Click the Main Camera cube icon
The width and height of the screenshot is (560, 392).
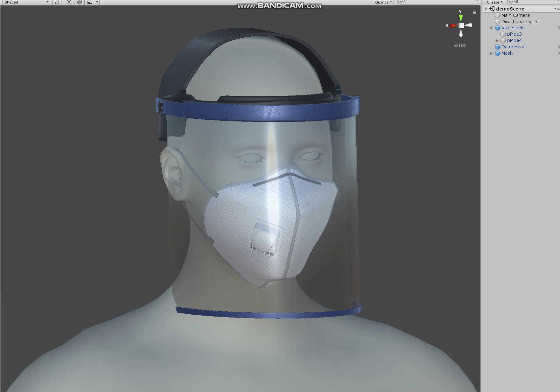click(x=498, y=15)
